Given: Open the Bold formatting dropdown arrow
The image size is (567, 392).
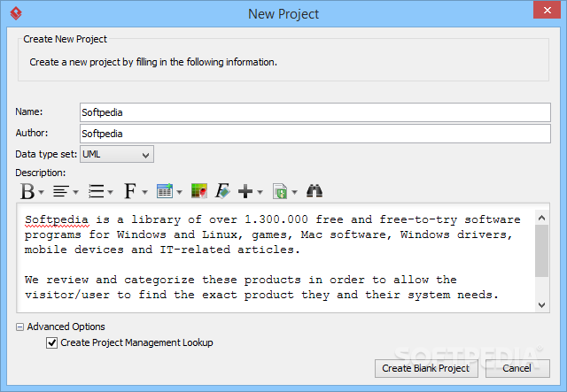Looking at the screenshot, I should click(42, 192).
